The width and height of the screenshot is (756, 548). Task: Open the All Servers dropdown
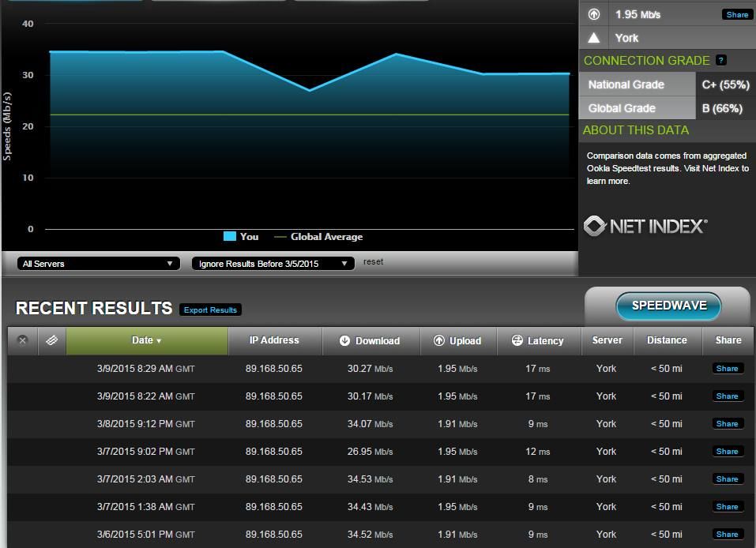point(99,264)
